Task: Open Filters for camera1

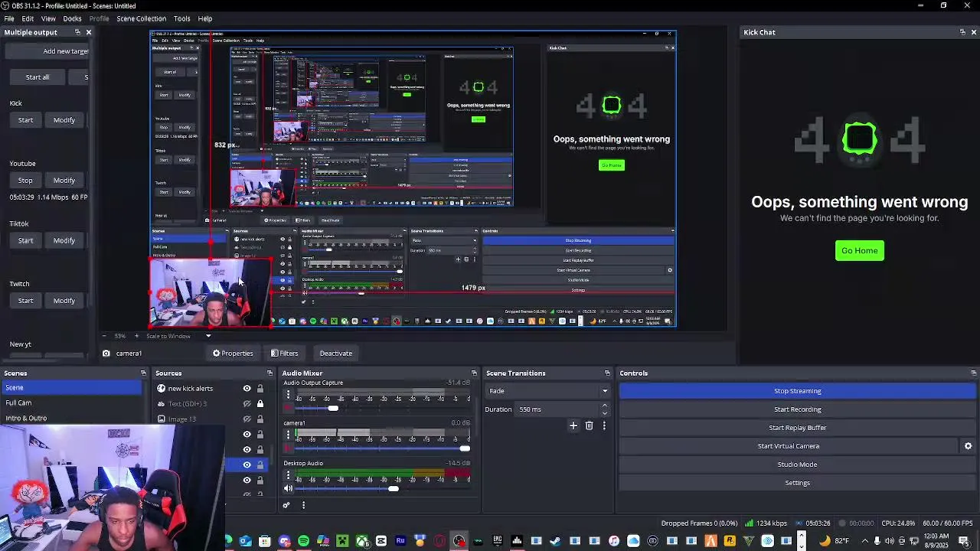Action: tap(284, 354)
